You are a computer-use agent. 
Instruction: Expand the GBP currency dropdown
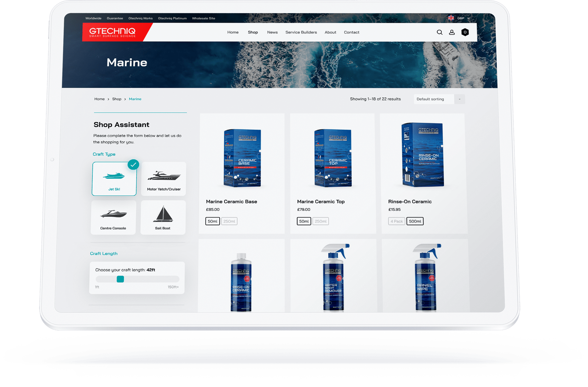point(463,18)
